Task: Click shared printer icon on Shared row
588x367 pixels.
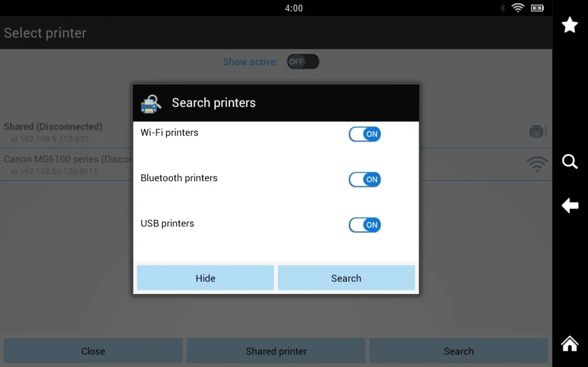Action: [537, 132]
